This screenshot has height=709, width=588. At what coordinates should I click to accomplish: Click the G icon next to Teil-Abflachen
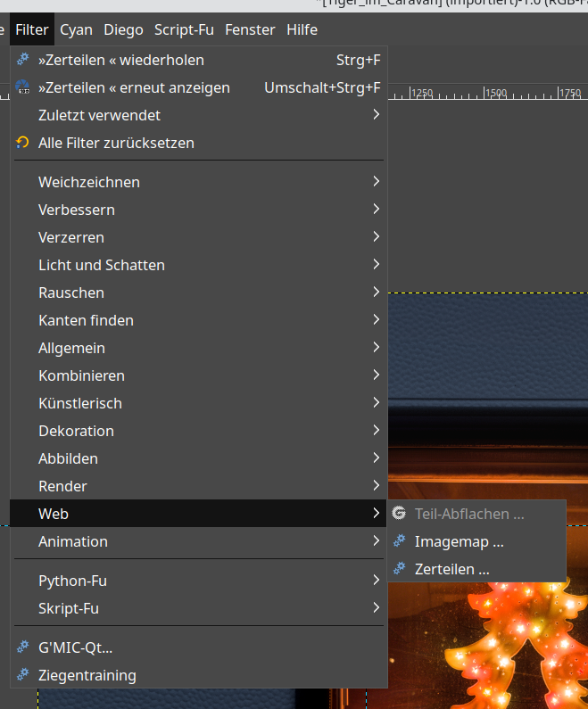coord(399,514)
